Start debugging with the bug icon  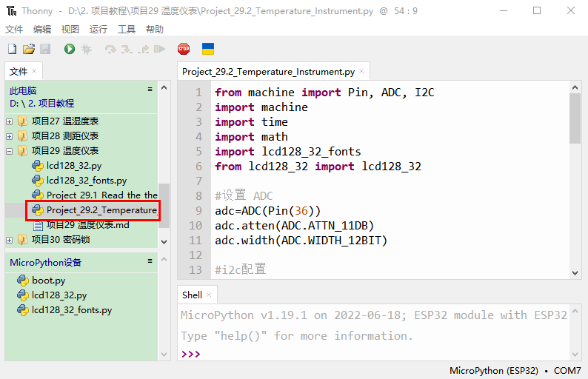(x=86, y=49)
